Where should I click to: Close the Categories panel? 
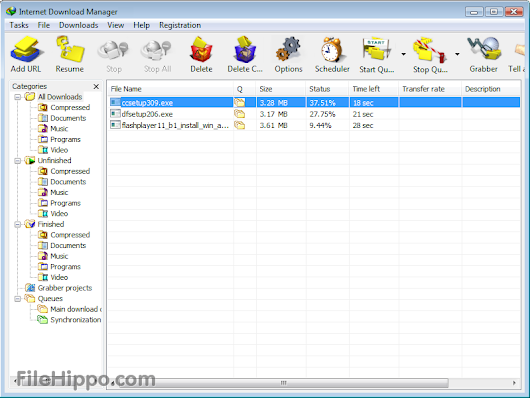tap(96, 87)
